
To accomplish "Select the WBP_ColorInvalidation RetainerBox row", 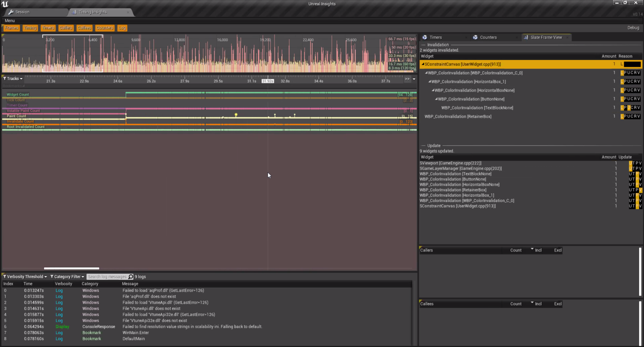I will click(458, 116).
